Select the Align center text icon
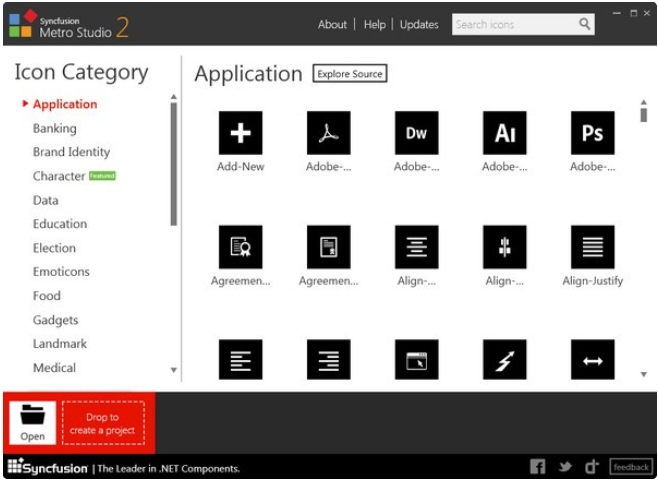The height and width of the screenshot is (481, 658). click(x=417, y=247)
